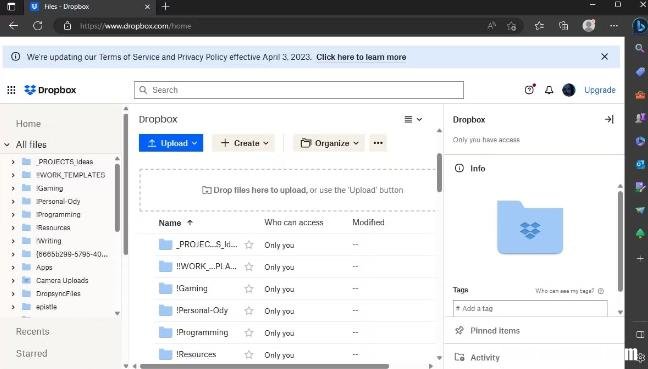Expand the !Gaming tree folder

[13, 188]
